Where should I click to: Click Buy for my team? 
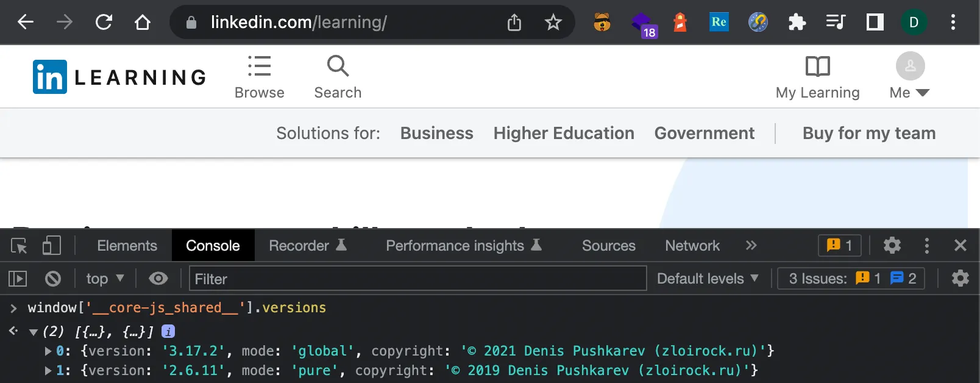coord(869,133)
